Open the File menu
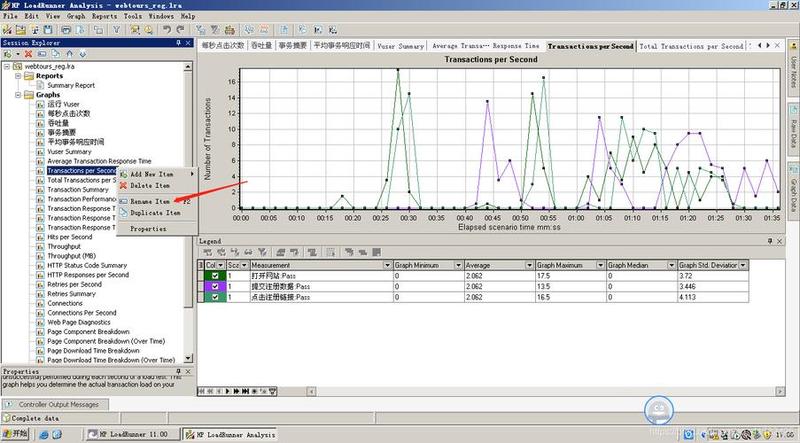 (10, 16)
